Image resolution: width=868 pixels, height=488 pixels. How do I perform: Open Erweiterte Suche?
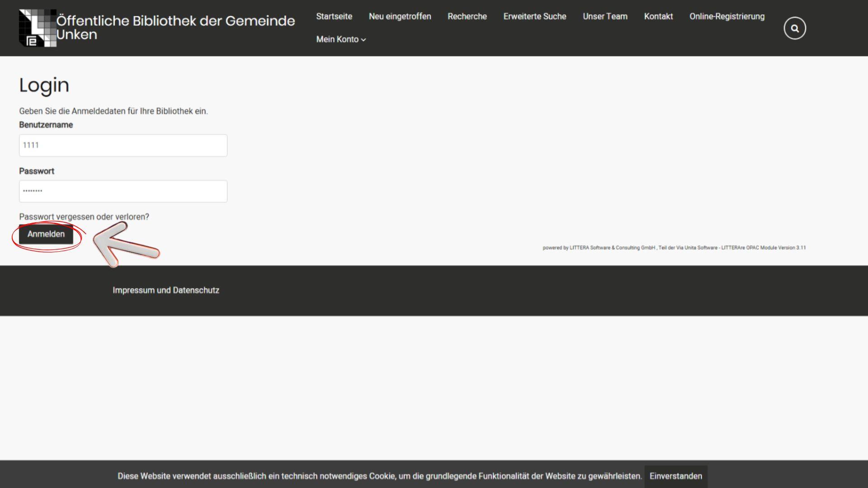534,16
